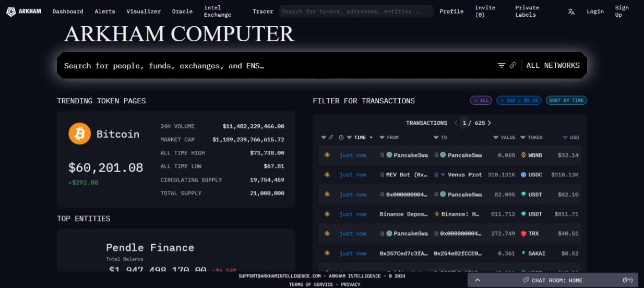Open the language translation icon

571,11
